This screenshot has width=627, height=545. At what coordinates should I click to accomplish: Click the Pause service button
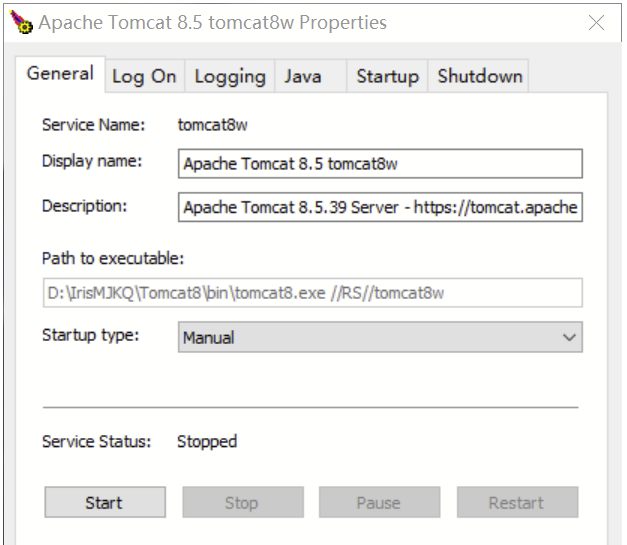[x=379, y=503]
